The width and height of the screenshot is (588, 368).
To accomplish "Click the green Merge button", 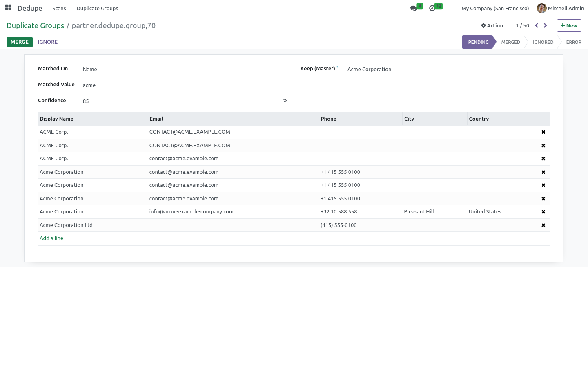I will pyautogui.click(x=20, y=42).
